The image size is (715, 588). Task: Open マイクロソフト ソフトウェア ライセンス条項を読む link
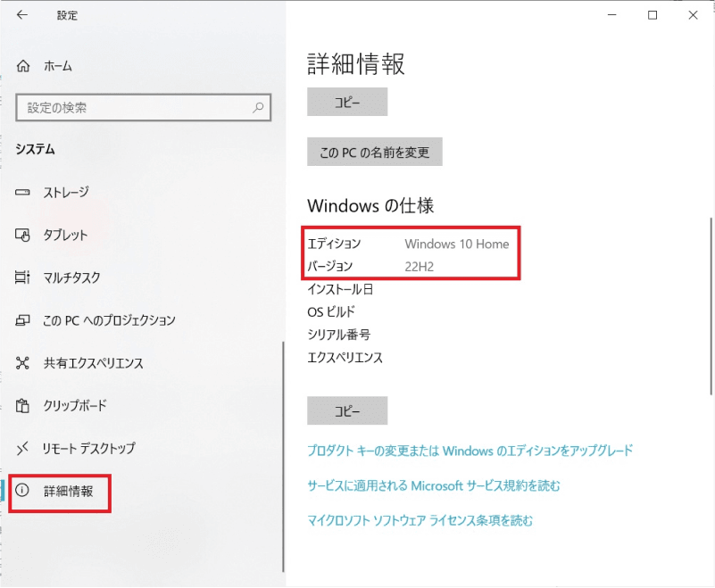pyautogui.click(x=420, y=520)
